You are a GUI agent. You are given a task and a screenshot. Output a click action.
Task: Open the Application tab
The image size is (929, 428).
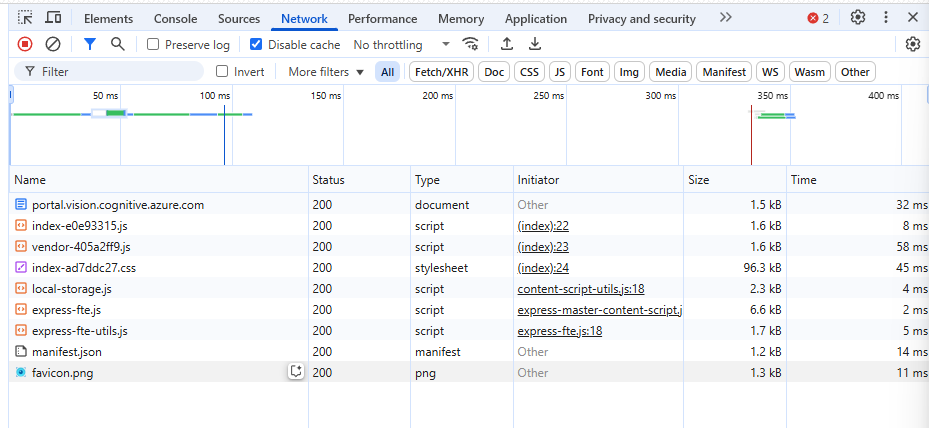pos(538,19)
